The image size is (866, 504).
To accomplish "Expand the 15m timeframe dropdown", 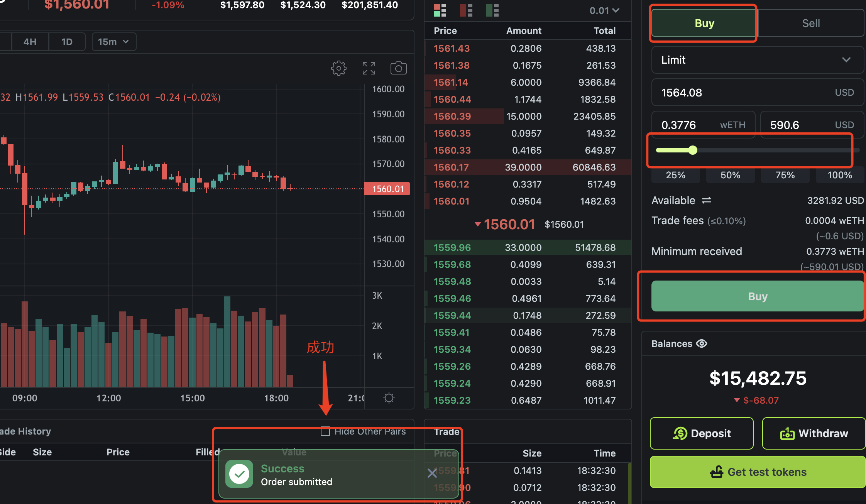I will pos(114,42).
